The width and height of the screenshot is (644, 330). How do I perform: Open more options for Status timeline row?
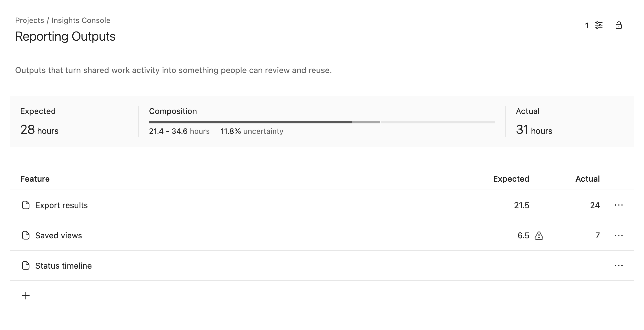(x=619, y=265)
